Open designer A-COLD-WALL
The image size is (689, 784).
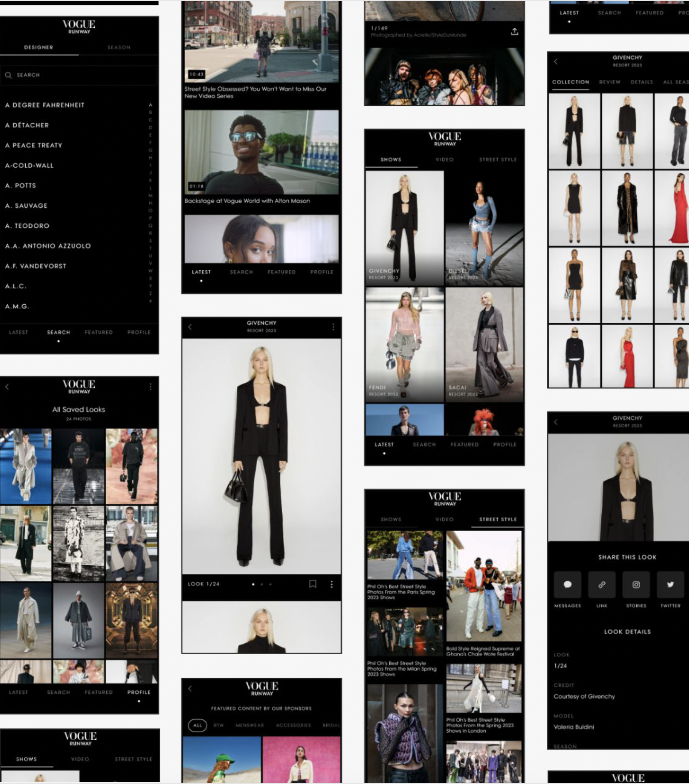tap(29, 165)
